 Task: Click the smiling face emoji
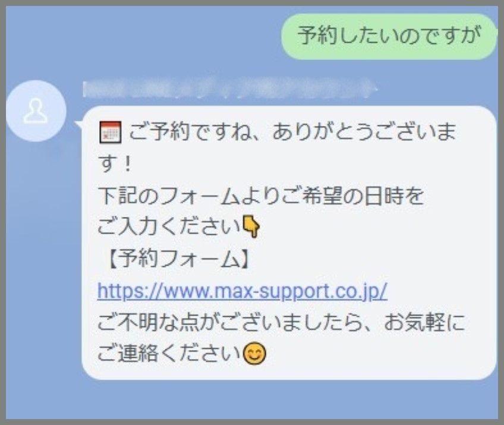254,354
